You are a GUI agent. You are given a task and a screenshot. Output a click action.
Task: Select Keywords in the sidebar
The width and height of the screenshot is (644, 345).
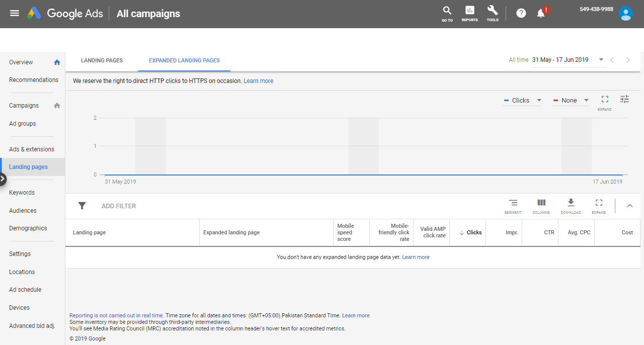point(22,193)
